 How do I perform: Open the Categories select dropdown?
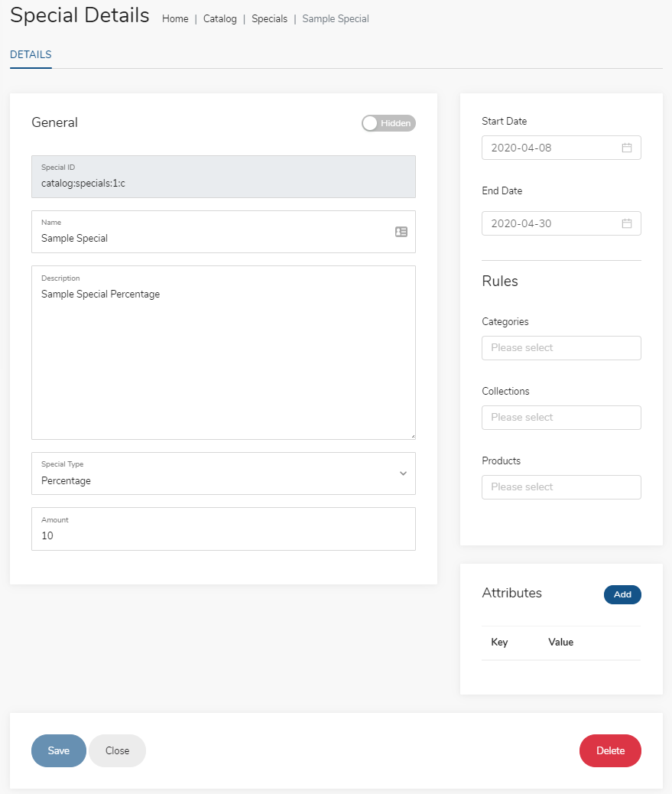point(561,348)
